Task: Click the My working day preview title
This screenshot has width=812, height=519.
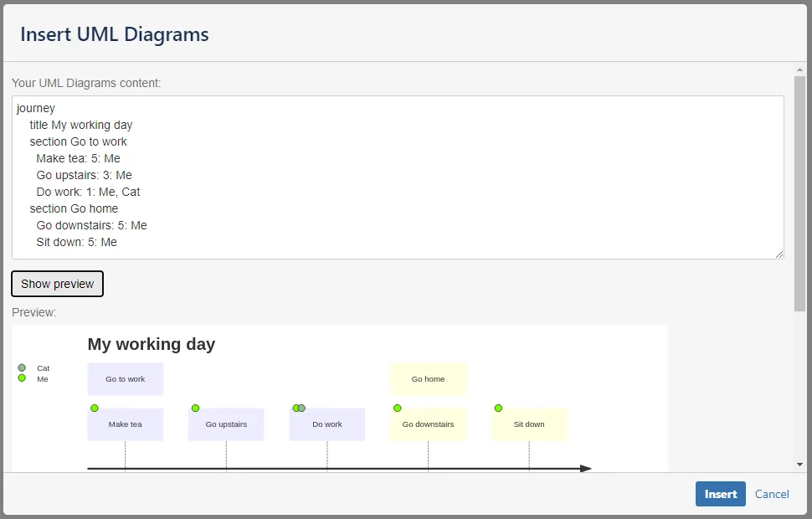Action: click(x=152, y=344)
